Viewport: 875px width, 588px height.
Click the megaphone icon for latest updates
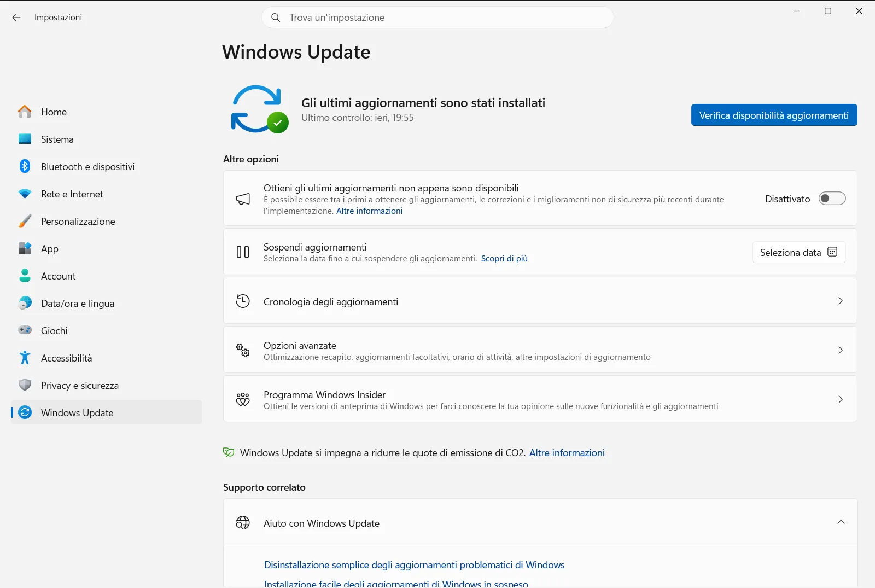point(243,199)
